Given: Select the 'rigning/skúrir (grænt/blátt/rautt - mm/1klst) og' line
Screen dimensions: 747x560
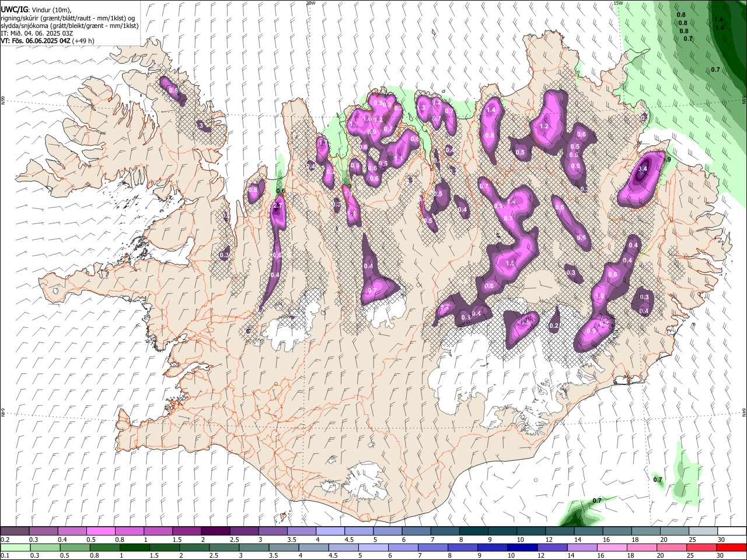Looking at the screenshot, I should click(x=68, y=18).
